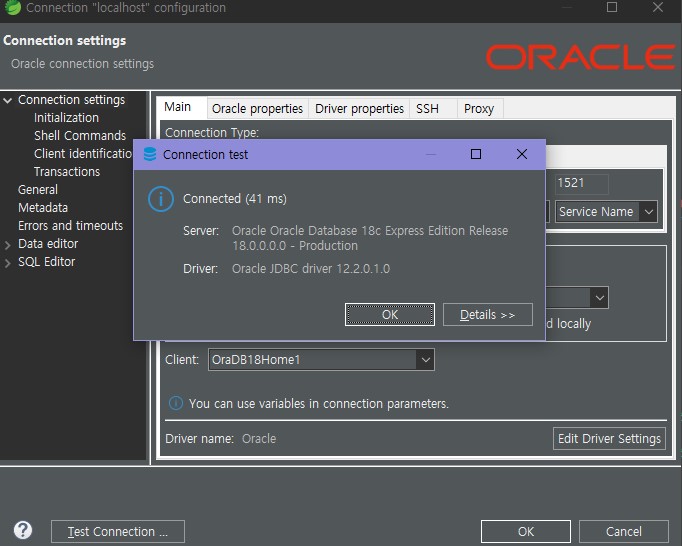Screen dimensions: 682x546
Task: Click 'Oracle JDBC driver 12.2.0.1.0' text
Action: (x=311, y=268)
